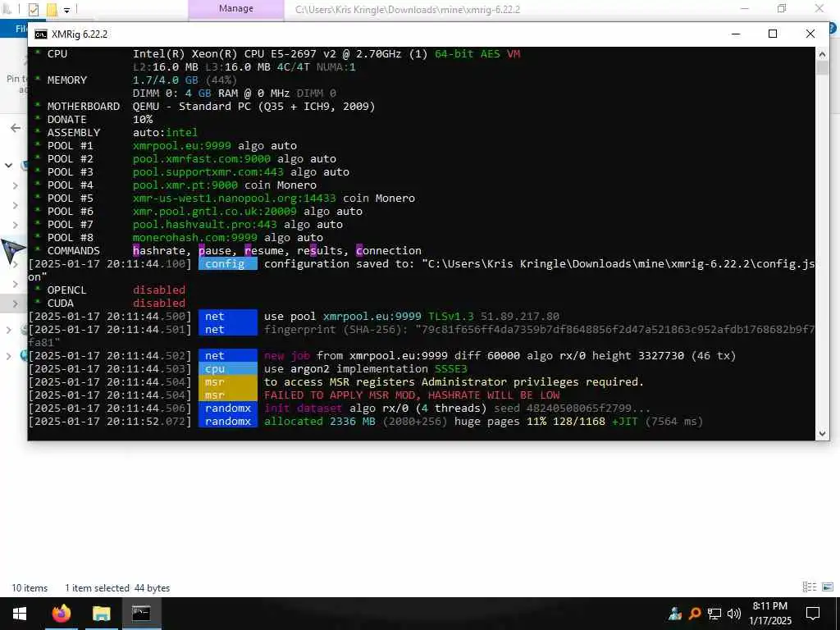840x630 pixels.
Task: Click the 'auto:intel' ASSEMBLY value
Action: [165, 132]
